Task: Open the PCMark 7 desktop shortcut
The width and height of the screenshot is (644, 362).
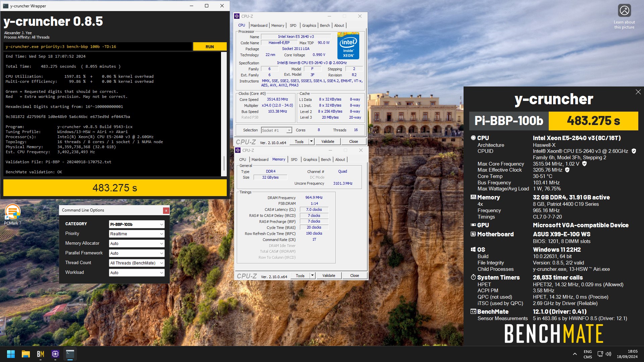Action: [12, 215]
